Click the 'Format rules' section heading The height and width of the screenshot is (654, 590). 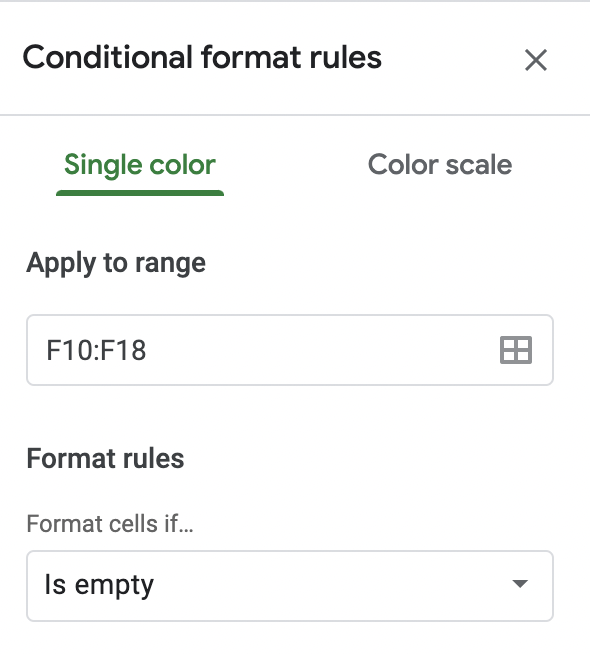pyautogui.click(x=105, y=458)
